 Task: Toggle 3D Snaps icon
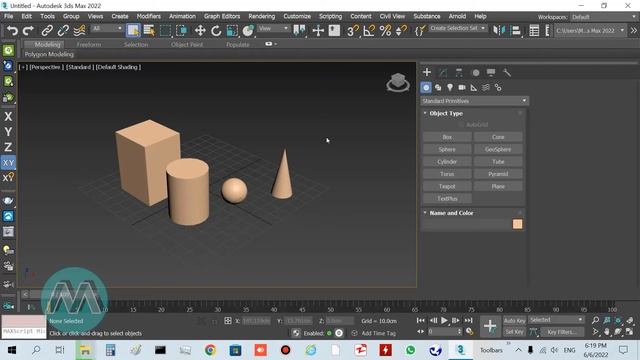[x=353, y=31]
